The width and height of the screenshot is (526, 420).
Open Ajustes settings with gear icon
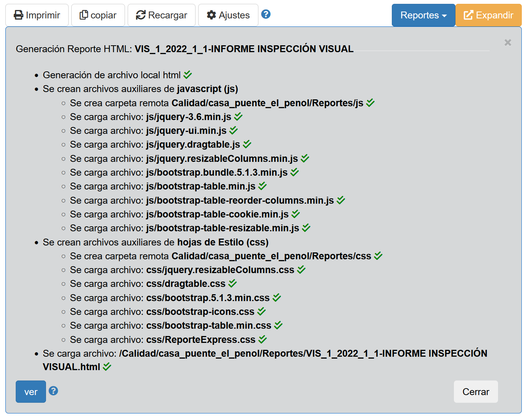point(228,15)
